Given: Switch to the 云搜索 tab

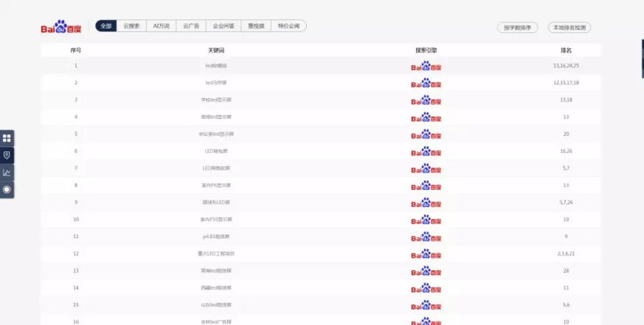Looking at the screenshot, I should [131, 26].
